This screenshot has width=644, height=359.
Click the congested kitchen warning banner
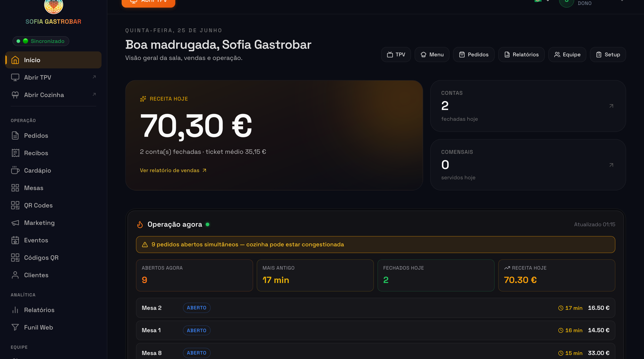click(375, 244)
